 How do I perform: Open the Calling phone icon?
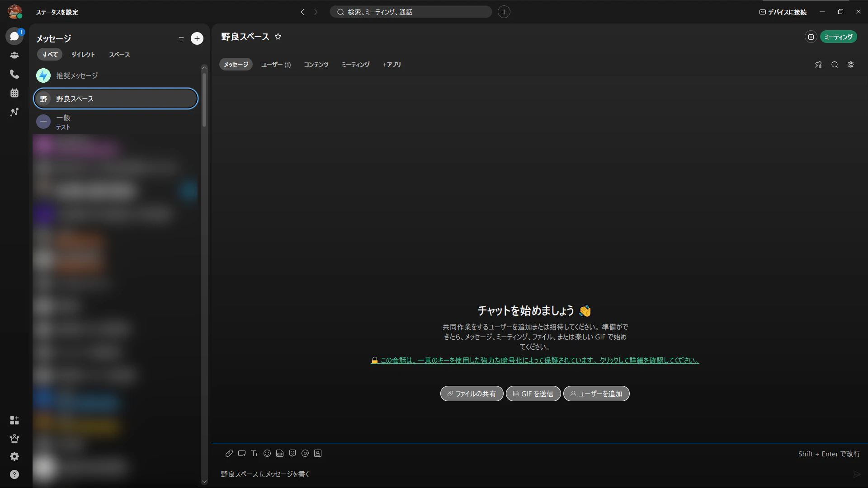coord(14,74)
